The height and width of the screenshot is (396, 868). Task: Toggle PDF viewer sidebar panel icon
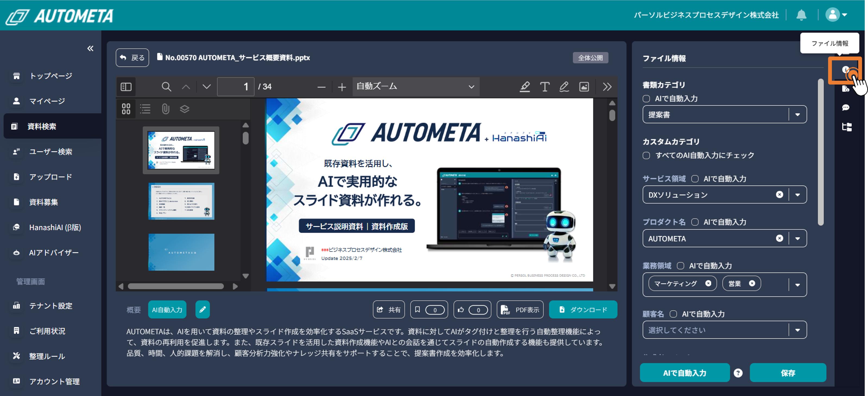click(x=126, y=87)
